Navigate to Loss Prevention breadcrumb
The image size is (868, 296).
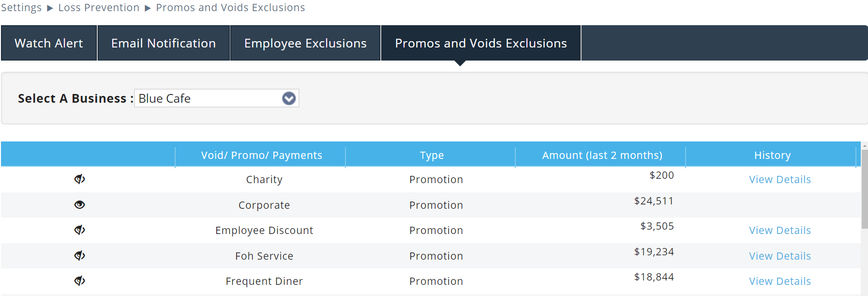point(99,8)
